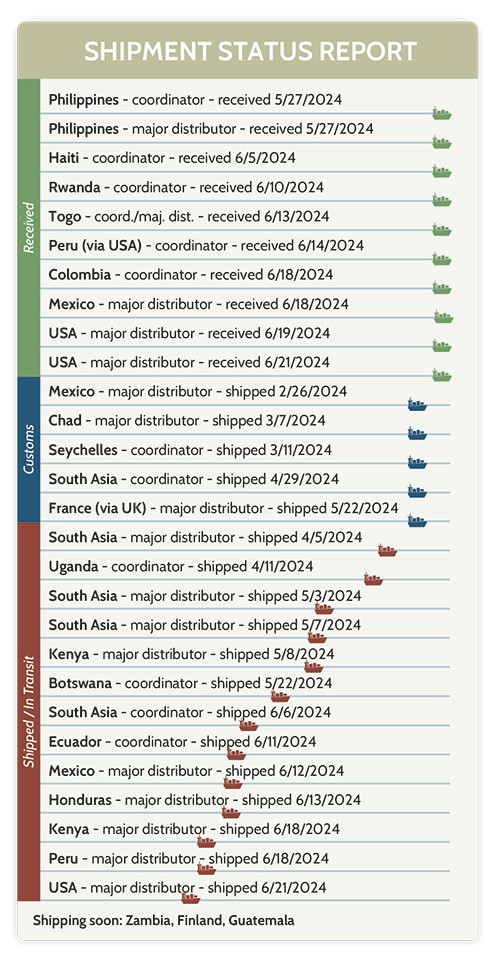Click the Honduras major distributor shipped entry

[205, 800]
